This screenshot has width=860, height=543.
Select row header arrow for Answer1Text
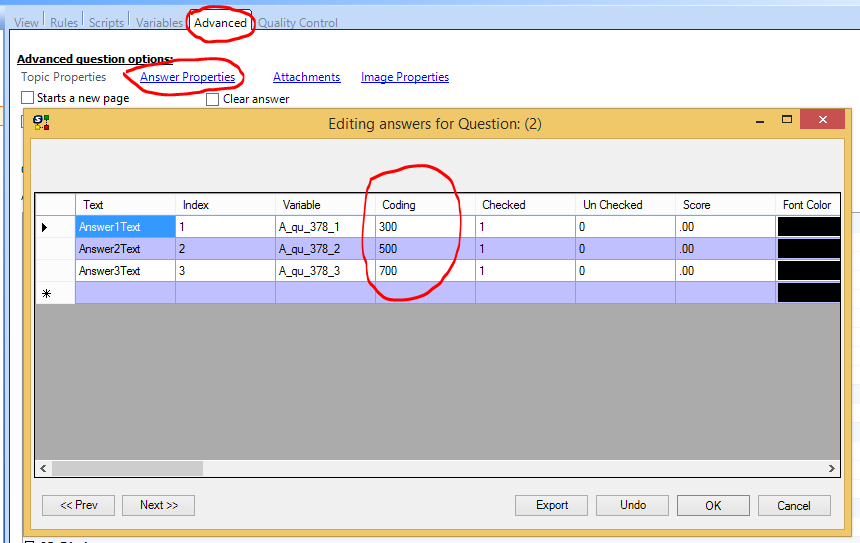click(x=55, y=227)
